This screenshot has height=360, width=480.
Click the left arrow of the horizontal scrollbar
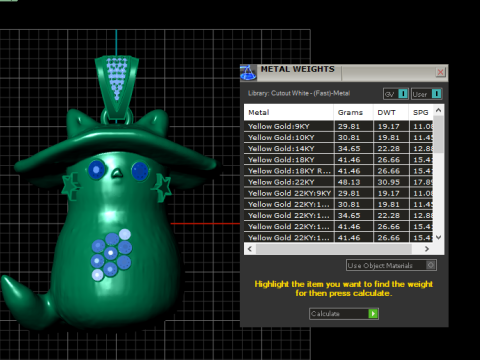pos(250,249)
